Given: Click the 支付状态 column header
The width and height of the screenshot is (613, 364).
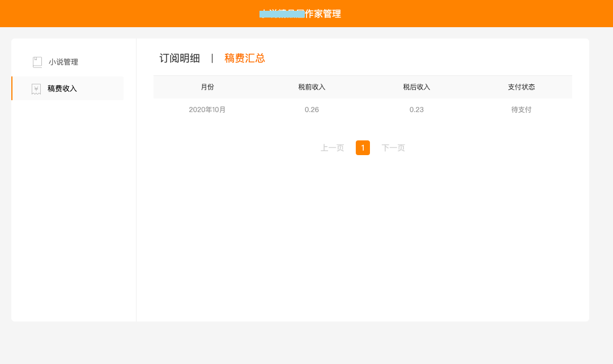Looking at the screenshot, I should [x=521, y=87].
